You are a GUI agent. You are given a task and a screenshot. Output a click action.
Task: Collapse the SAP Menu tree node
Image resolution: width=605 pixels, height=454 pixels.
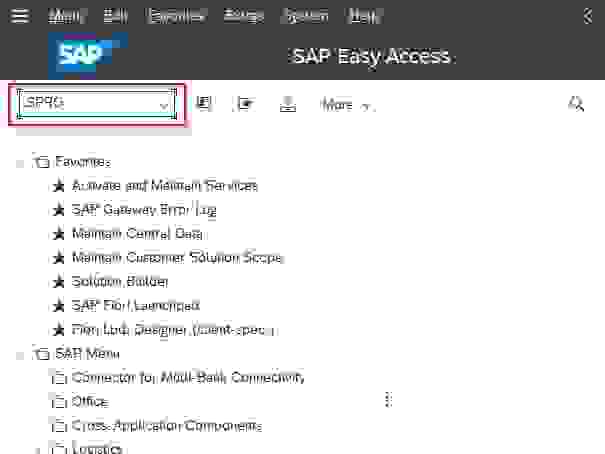pos(22,354)
